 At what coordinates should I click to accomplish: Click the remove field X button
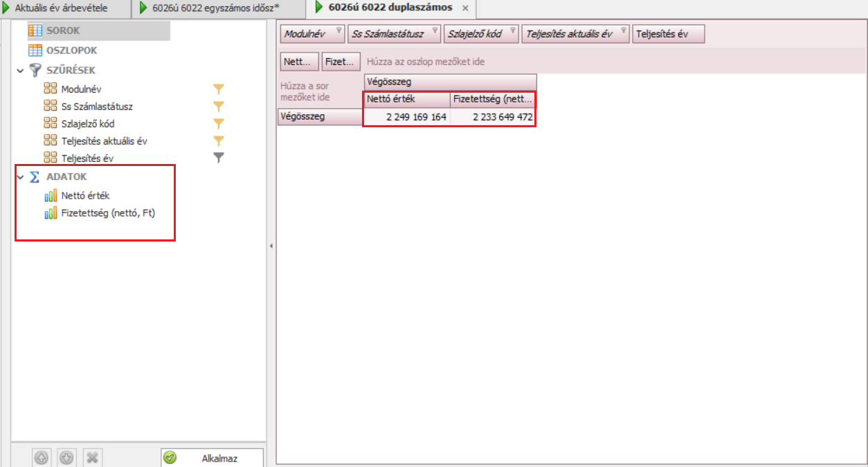tap(92, 457)
